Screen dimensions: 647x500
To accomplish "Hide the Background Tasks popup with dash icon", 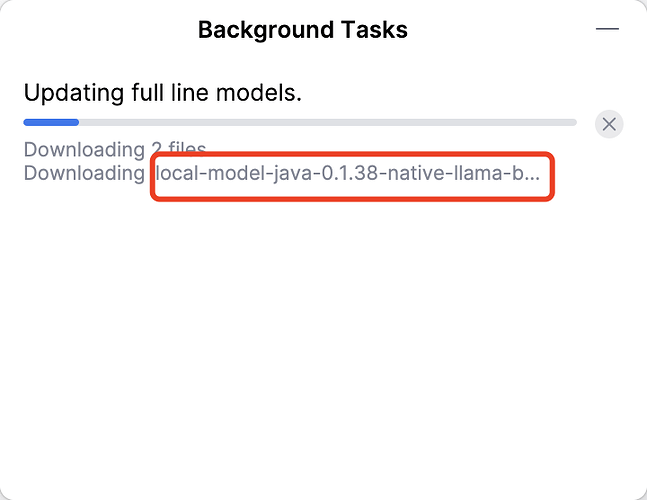I will 607,29.
